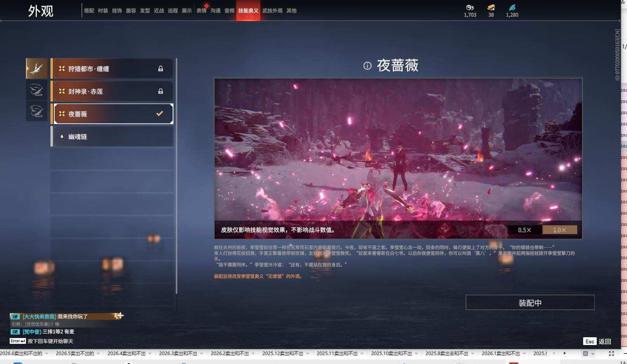Screen dimensions: 627x364
Task: Click chat message 我来找你玩了
Action: point(73,316)
